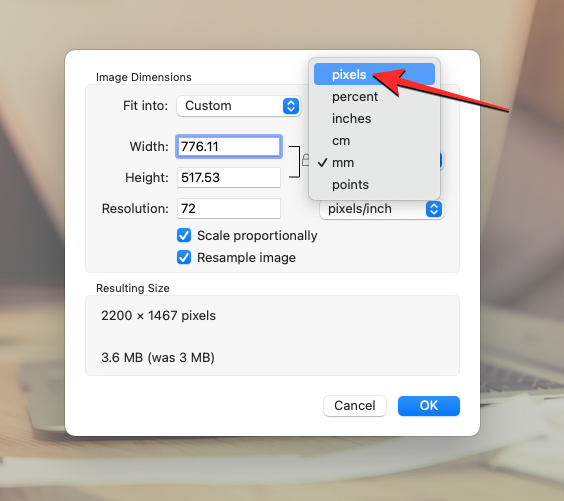The width and height of the screenshot is (564, 501).
Task: Open the pixels/inch resolution unit dropdown
Action: (x=382, y=209)
